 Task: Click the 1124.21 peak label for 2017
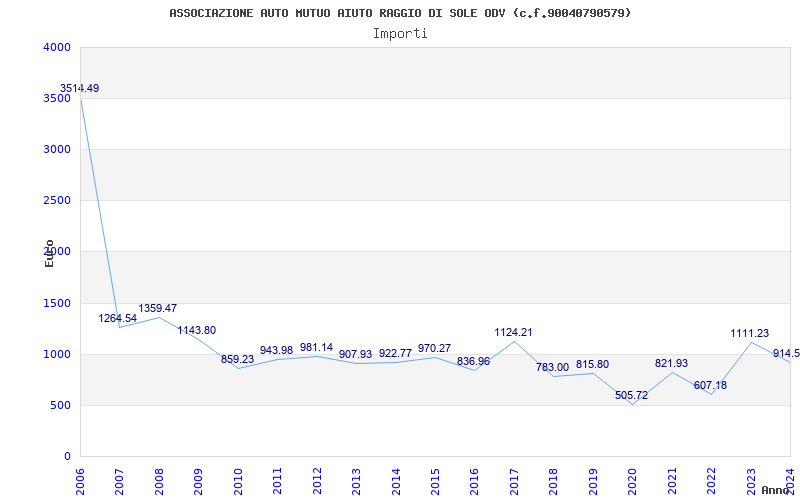click(x=513, y=333)
